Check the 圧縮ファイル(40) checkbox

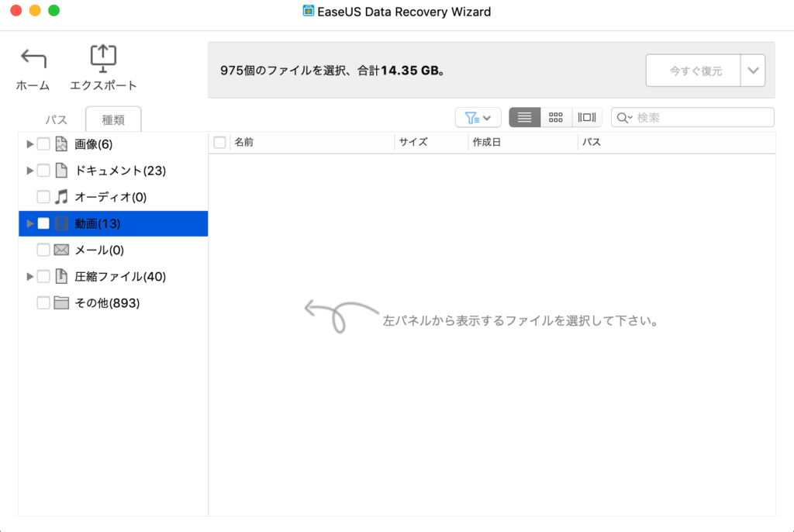click(x=43, y=277)
